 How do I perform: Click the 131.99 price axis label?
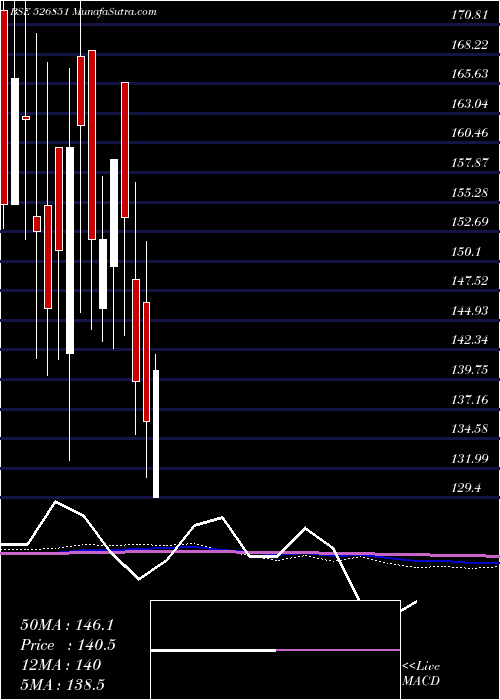(x=470, y=458)
